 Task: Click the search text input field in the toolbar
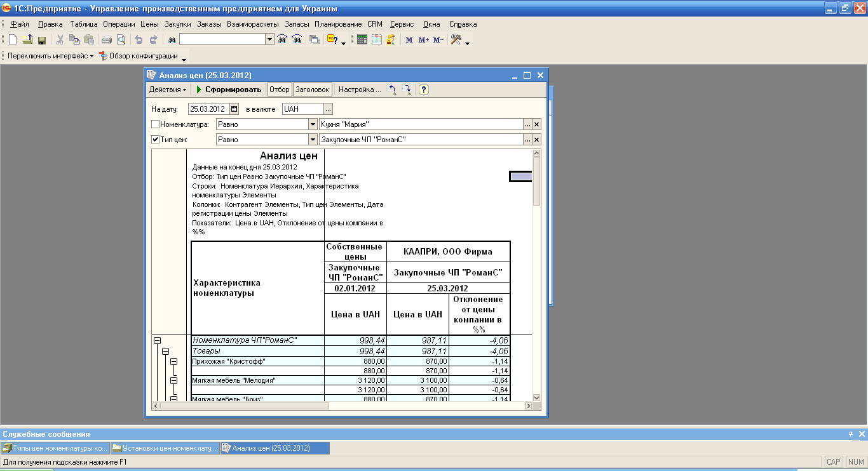[x=222, y=39]
